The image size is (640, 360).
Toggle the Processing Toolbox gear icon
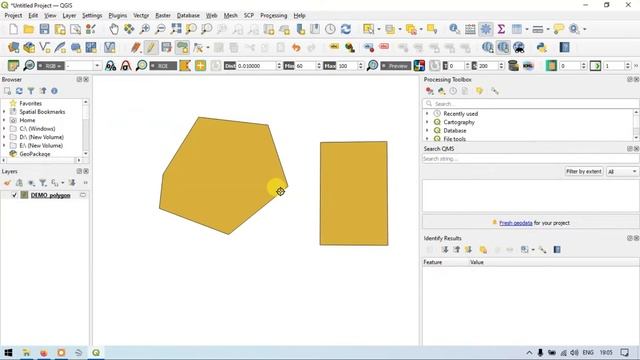[486, 29]
